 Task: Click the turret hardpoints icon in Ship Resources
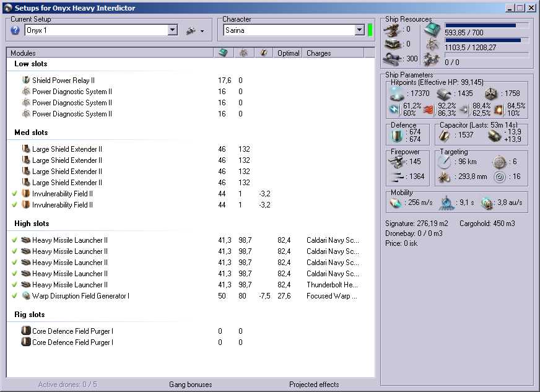[392, 30]
